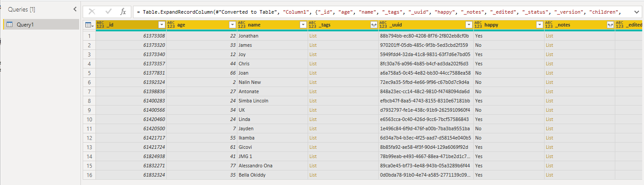Image resolution: width=644 pixels, height=185 pixels.
Task: Select the age column header
Action: coord(202,25)
